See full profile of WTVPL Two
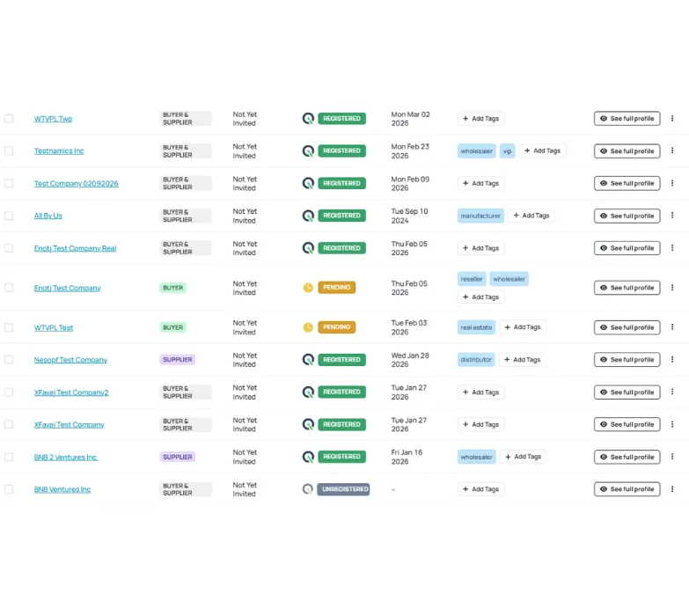The width and height of the screenshot is (689, 616). tap(627, 119)
